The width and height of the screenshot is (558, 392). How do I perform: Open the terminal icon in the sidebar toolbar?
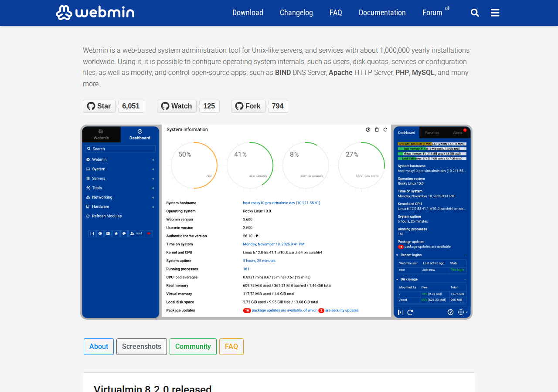click(x=108, y=233)
